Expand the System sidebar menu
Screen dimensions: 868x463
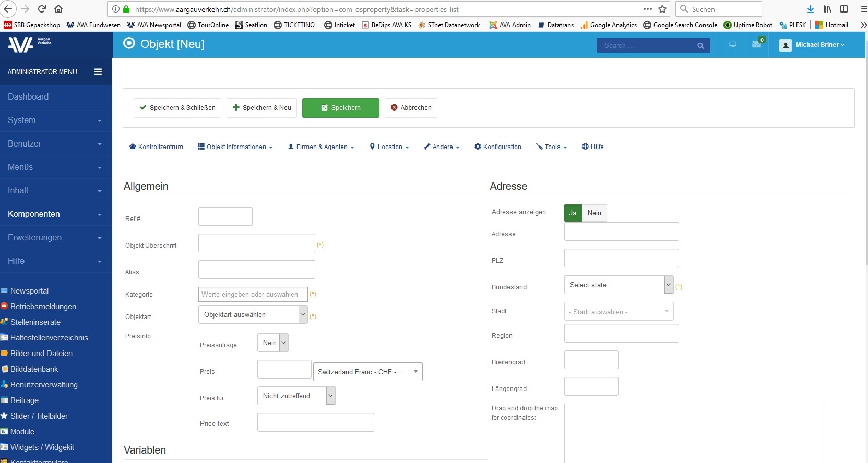click(56, 120)
